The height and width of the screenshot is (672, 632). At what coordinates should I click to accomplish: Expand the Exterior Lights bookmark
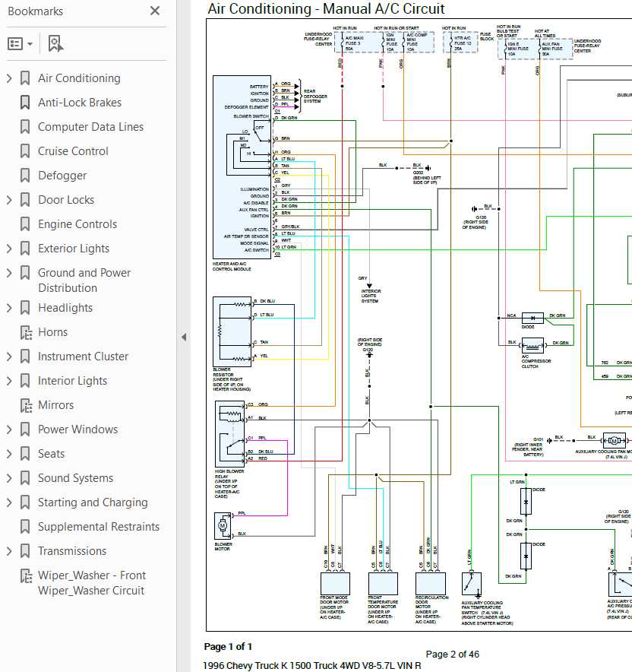[x=9, y=249]
